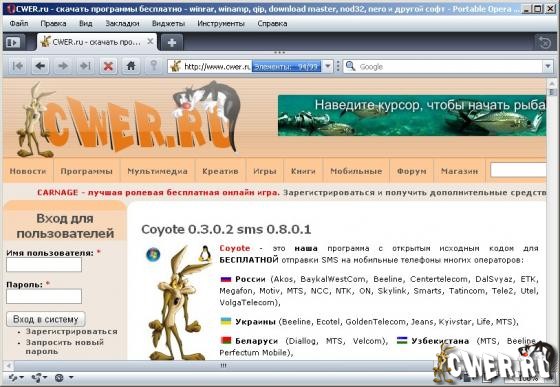This screenshot has height=387, width=560.
Task: Toggle the Opera side panel button
Action: point(14,42)
